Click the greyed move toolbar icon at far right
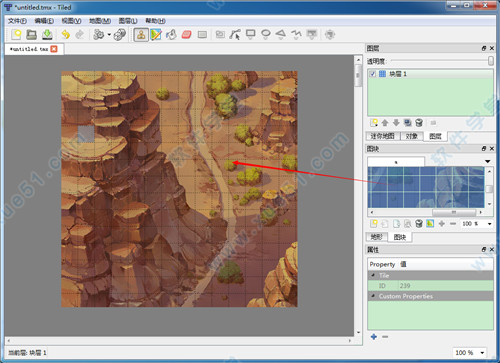Viewport: 500px width, 363px height. [x=330, y=34]
